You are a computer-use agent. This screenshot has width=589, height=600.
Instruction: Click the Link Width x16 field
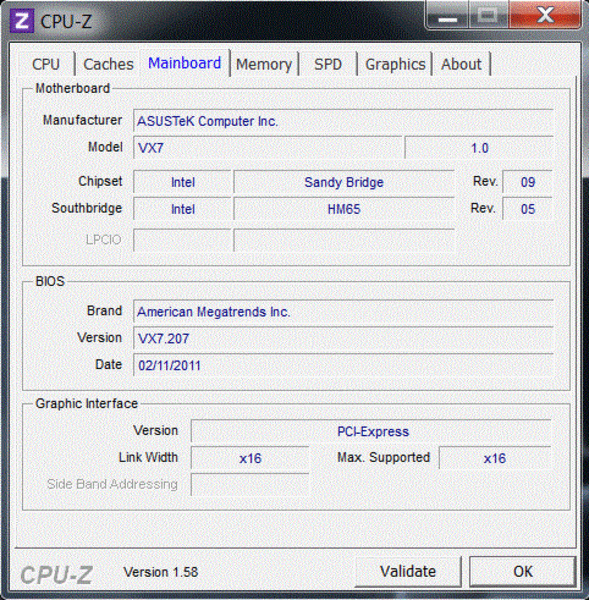click(x=250, y=458)
